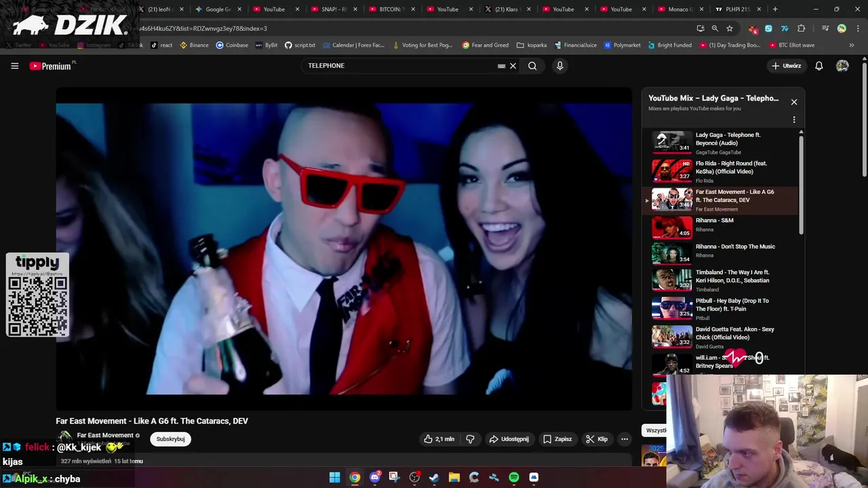This screenshot has height=488, width=868.
Task: Play Rihanna - Don't Stop The Music
Action: coord(722,253)
